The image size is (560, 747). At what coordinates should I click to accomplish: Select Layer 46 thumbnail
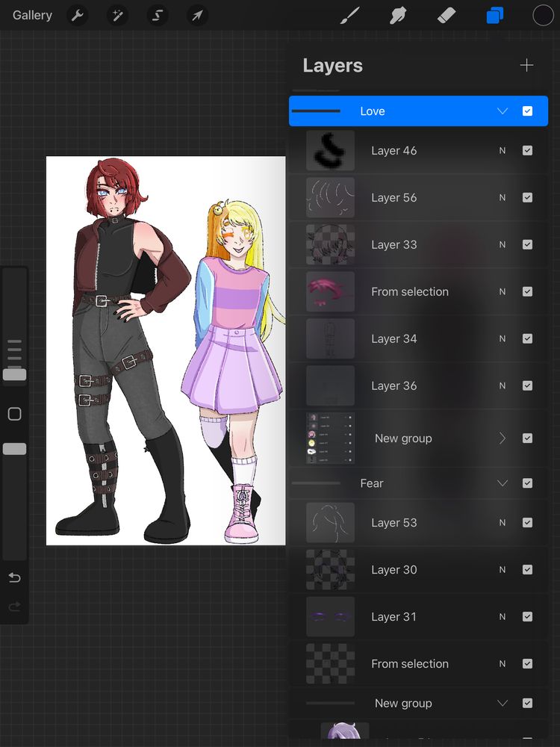(331, 151)
